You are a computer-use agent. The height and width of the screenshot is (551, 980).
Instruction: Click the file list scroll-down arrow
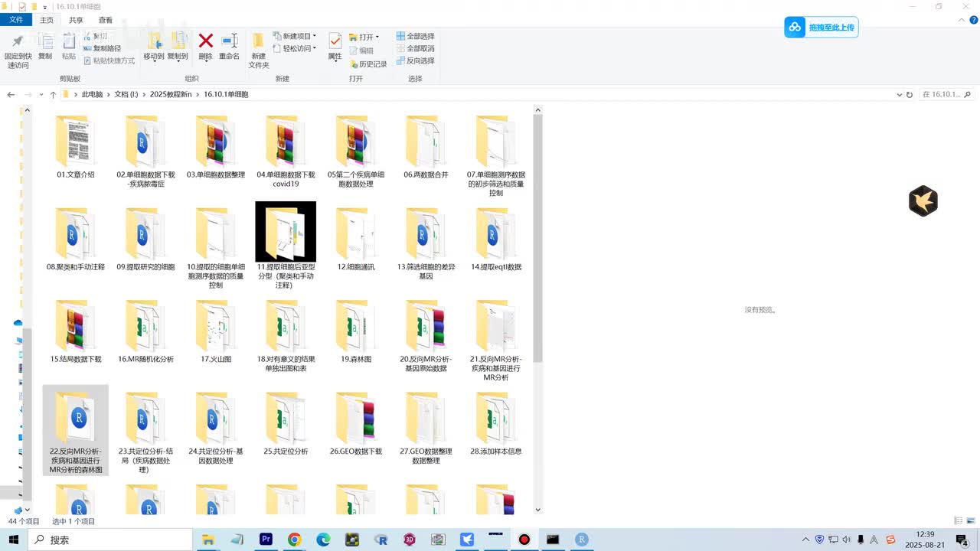(x=537, y=509)
